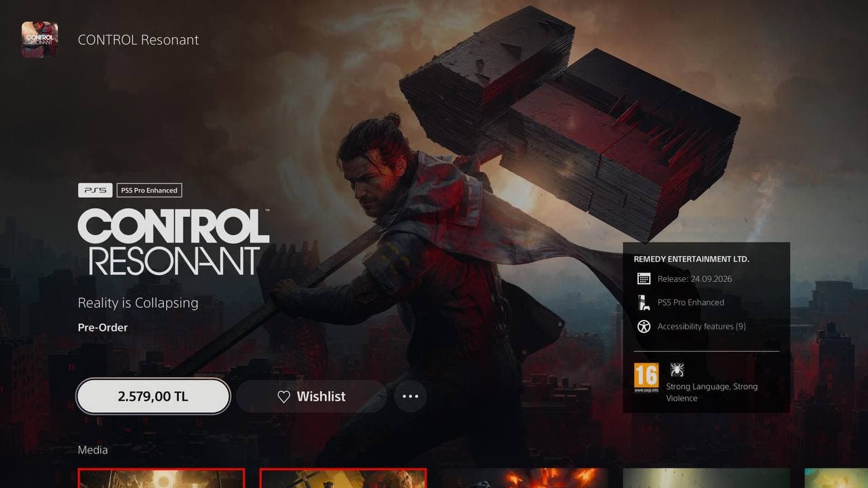Viewport: 868px width, 488px height.
Task: Click 'Strong Language, Strong Violence' descriptor
Action: coord(712,392)
